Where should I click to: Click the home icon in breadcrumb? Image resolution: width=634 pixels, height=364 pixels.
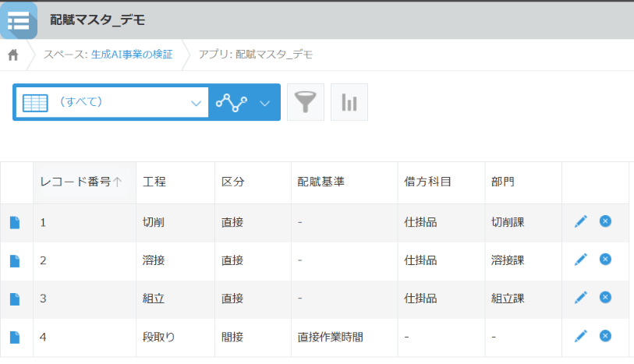pos(13,55)
